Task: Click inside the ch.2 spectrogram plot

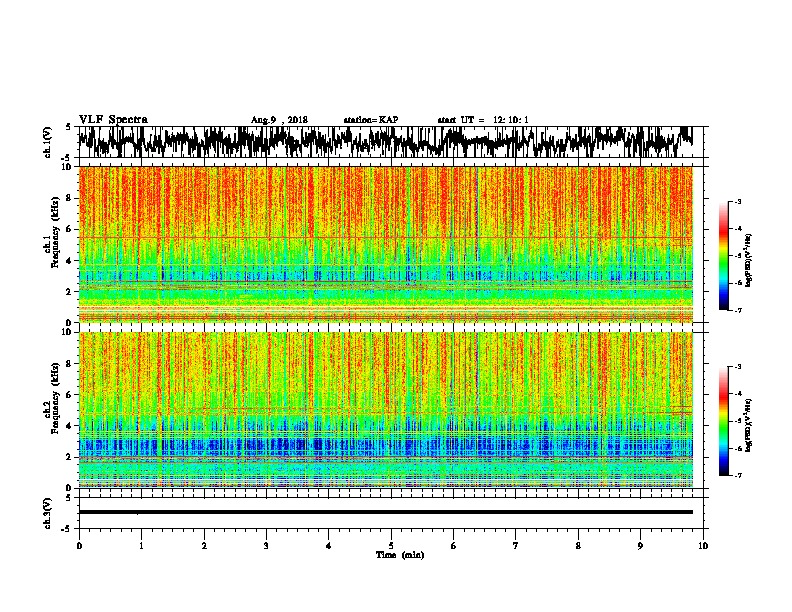Action: click(x=386, y=410)
